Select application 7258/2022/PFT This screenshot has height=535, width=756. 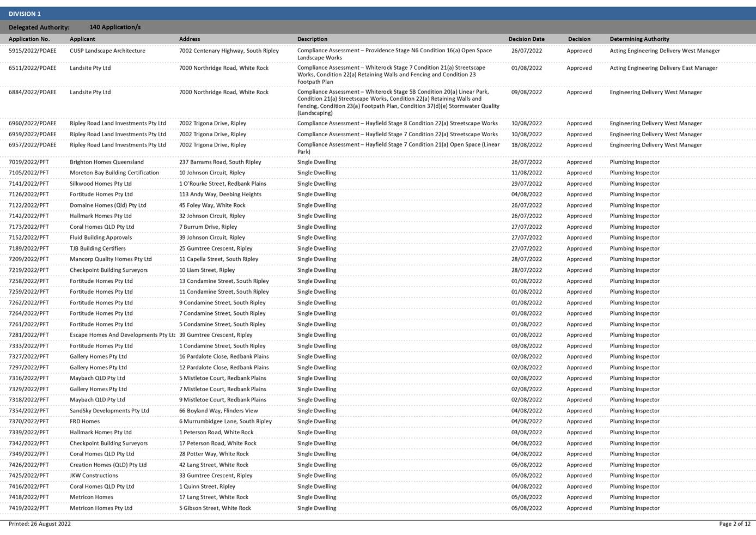(x=29, y=281)
